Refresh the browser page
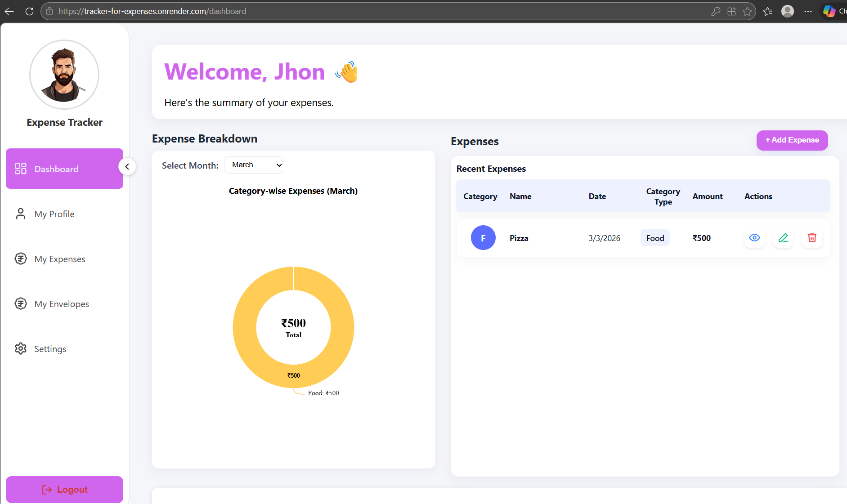 (x=29, y=11)
